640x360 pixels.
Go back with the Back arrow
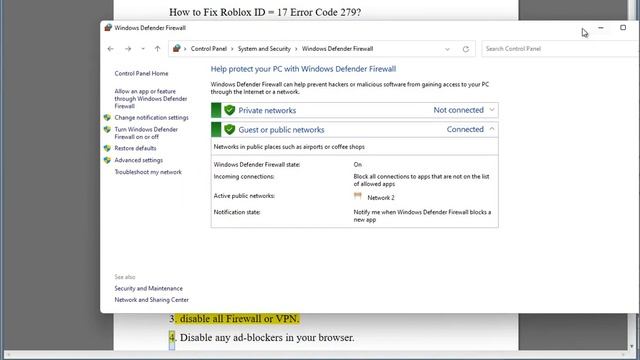coord(111,49)
